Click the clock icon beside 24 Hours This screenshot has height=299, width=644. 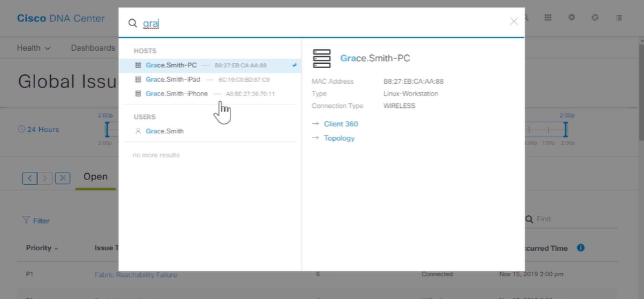tap(21, 129)
